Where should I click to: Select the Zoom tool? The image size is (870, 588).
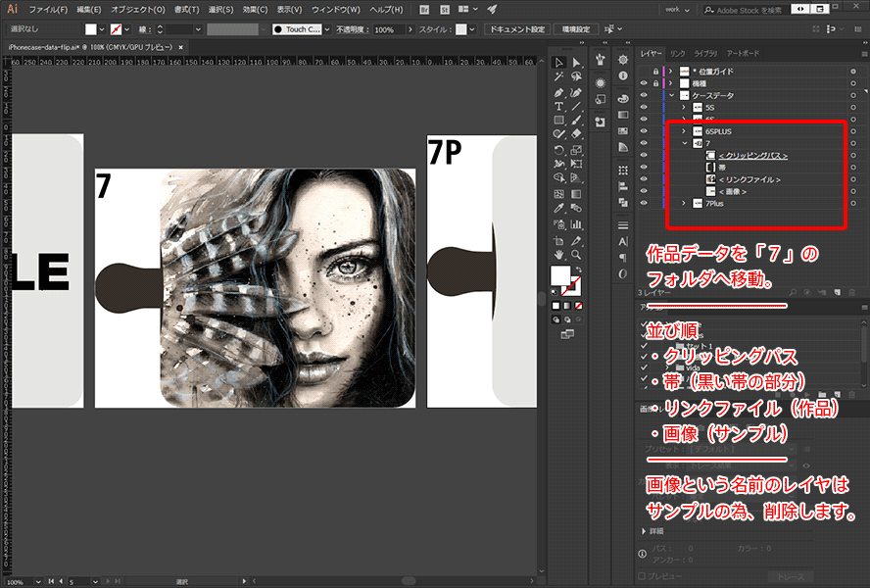pos(576,253)
